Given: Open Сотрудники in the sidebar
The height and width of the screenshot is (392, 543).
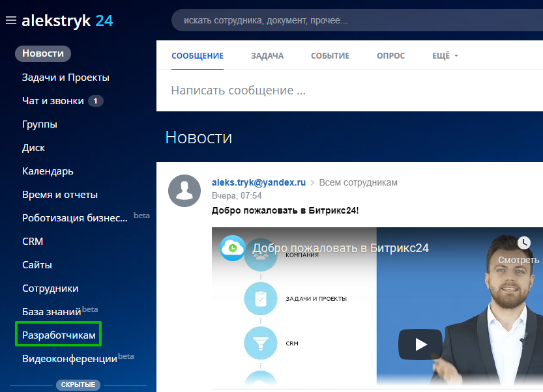Looking at the screenshot, I should 50,288.
